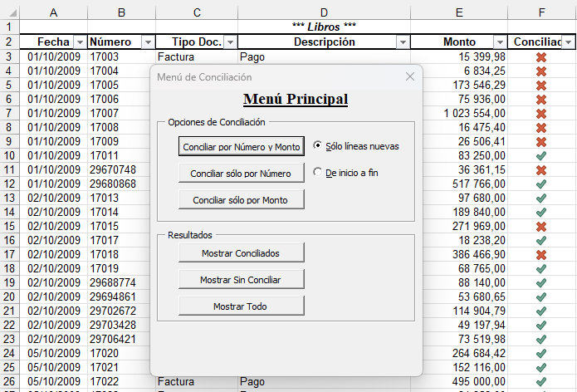This screenshot has height=392, width=577.
Task: Click the Mostrar Todo button
Action: [242, 306]
